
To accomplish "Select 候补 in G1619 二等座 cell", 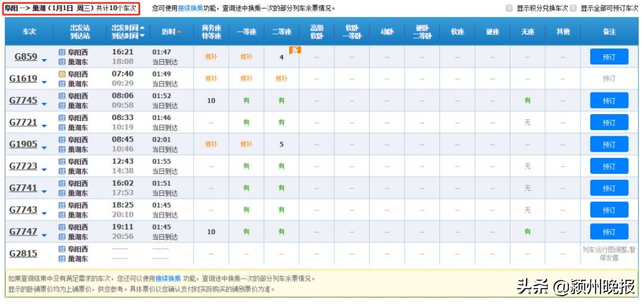I will point(281,79).
